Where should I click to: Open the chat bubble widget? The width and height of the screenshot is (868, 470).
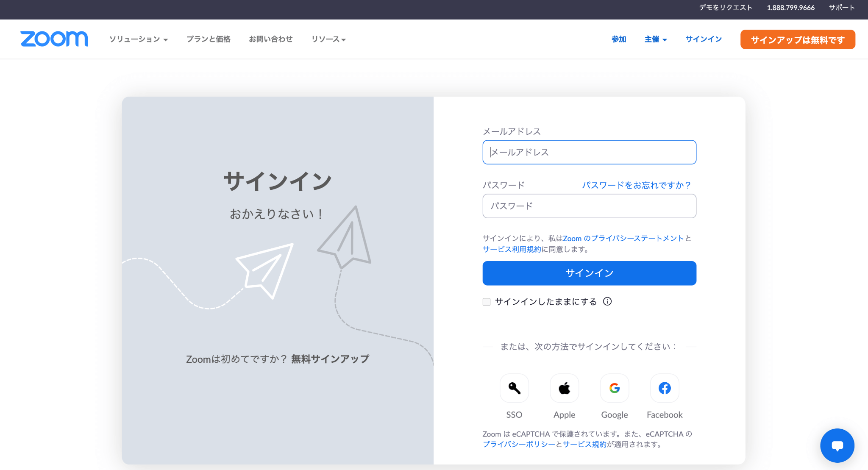[x=837, y=445]
